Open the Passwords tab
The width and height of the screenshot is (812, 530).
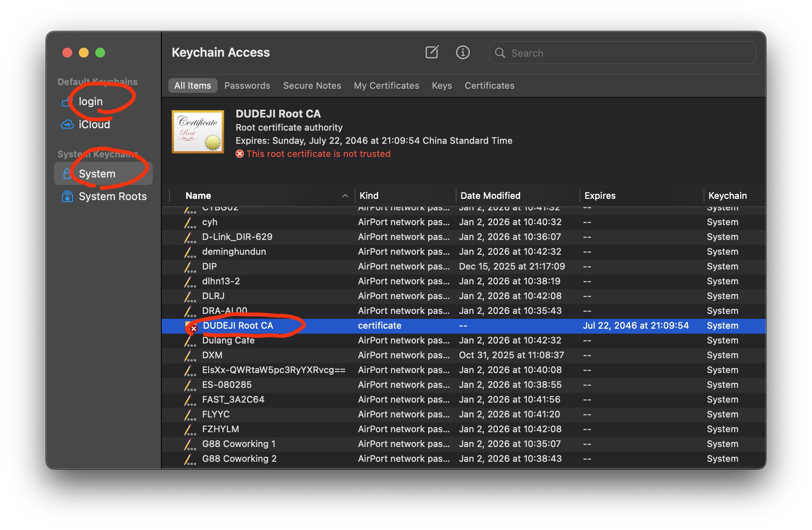click(x=247, y=85)
